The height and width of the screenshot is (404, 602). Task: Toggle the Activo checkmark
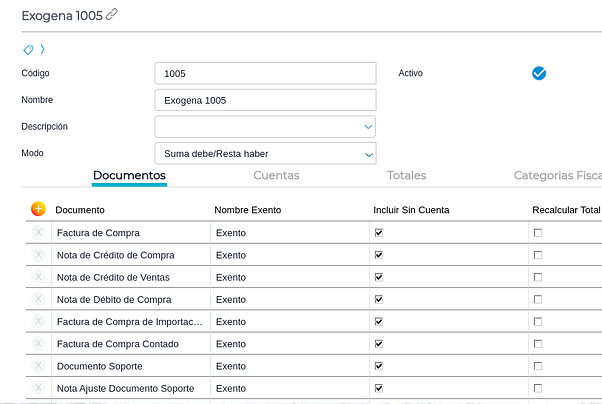coord(539,73)
